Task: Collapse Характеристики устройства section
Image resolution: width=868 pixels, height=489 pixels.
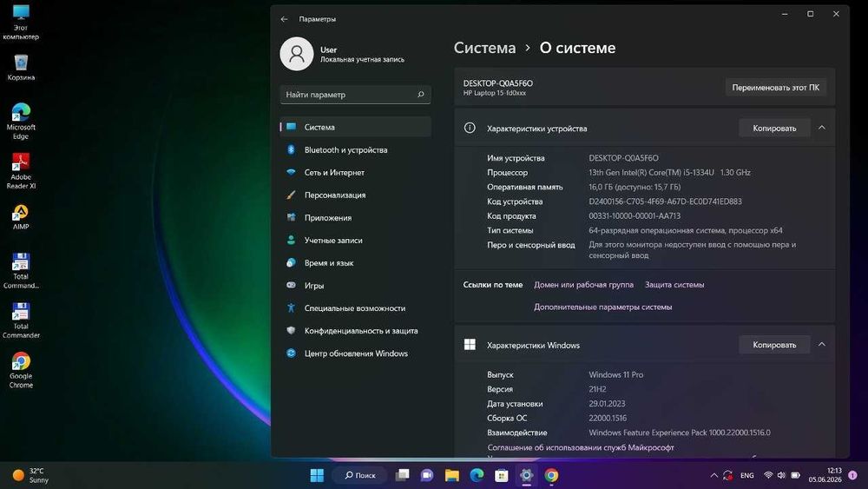Action: [822, 128]
